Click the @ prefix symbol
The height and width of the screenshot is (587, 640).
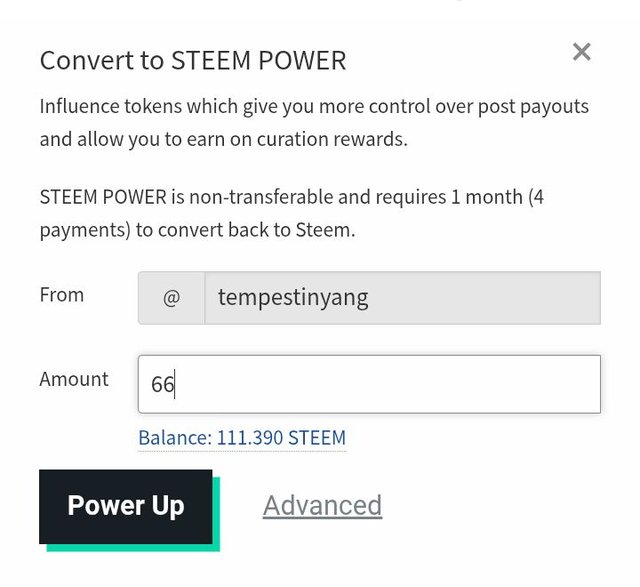[x=171, y=298]
